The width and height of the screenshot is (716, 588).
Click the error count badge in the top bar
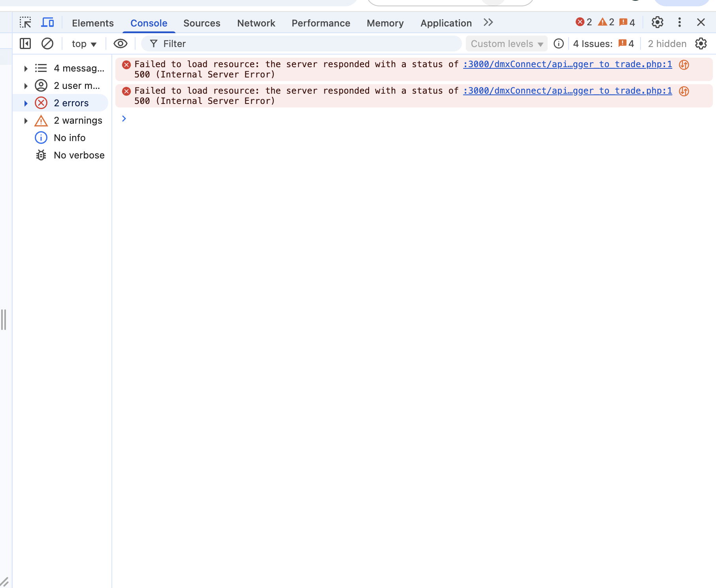pyautogui.click(x=584, y=22)
